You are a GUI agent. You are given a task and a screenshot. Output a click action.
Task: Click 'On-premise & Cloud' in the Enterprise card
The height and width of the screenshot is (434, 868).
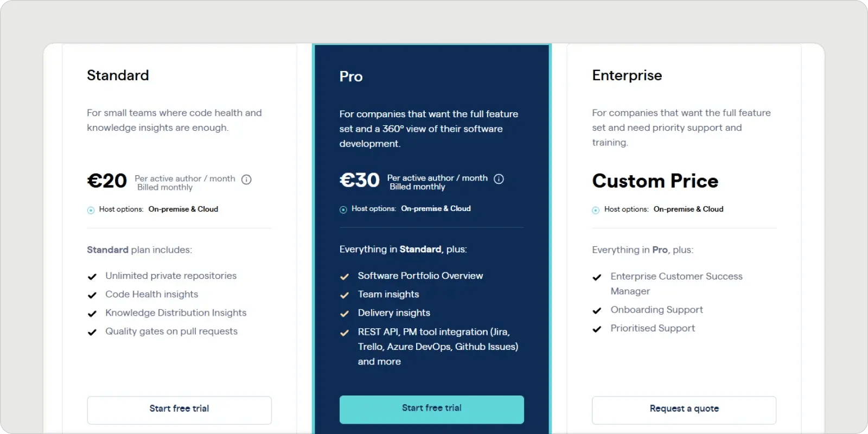[688, 209]
